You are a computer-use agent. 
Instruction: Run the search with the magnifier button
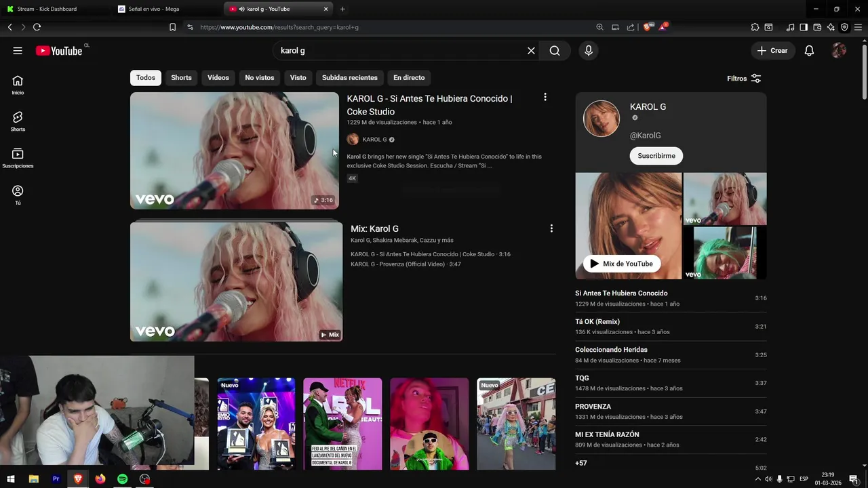pyautogui.click(x=555, y=51)
